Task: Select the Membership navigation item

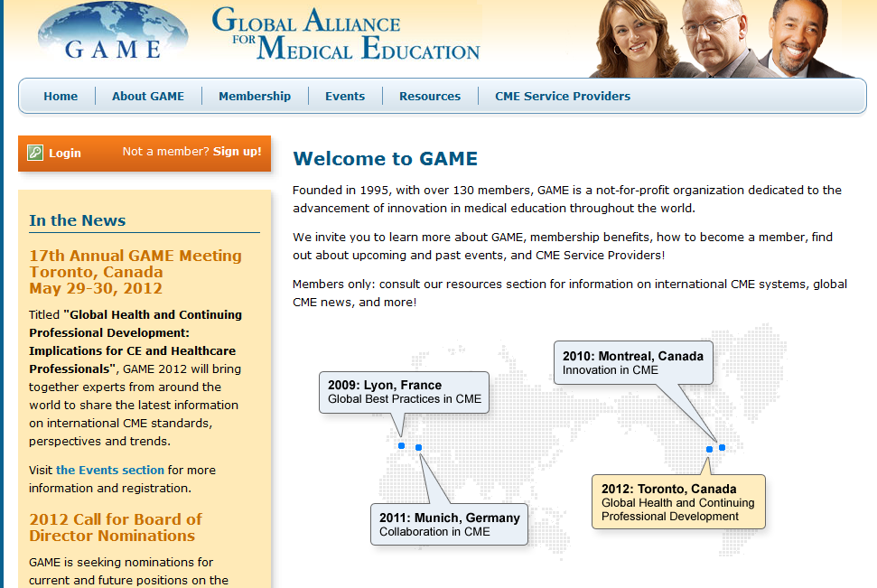Action: pos(255,97)
